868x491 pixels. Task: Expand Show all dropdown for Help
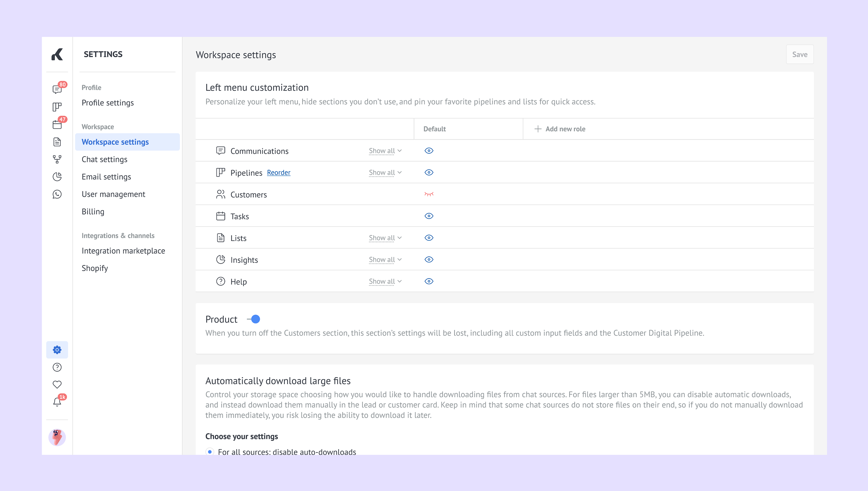pyautogui.click(x=385, y=282)
